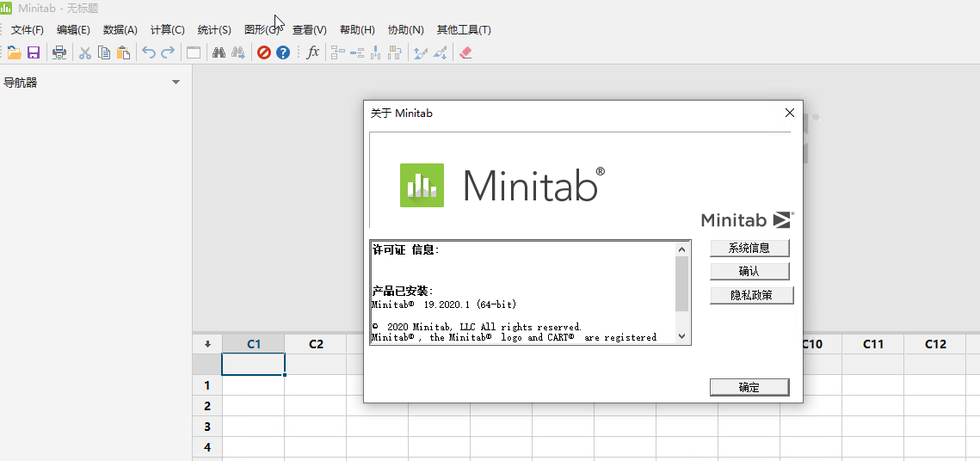Click the Minitab app icon in title bar
The width and height of the screenshot is (980, 461).
(x=6, y=8)
